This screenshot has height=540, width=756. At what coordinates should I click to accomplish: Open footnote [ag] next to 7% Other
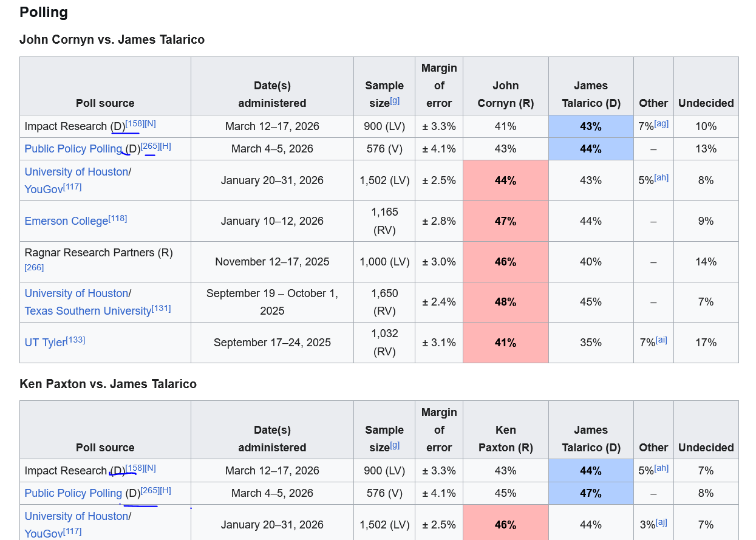[661, 123]
